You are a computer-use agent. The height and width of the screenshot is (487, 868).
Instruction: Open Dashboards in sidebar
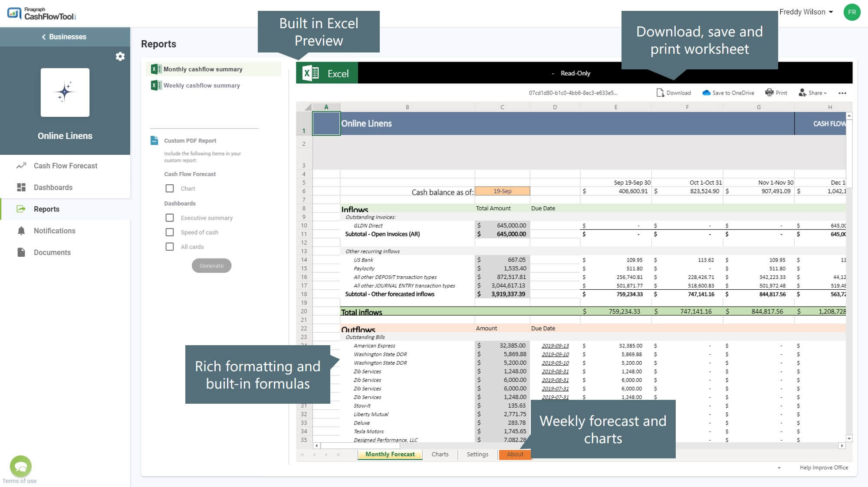point(65,187)
